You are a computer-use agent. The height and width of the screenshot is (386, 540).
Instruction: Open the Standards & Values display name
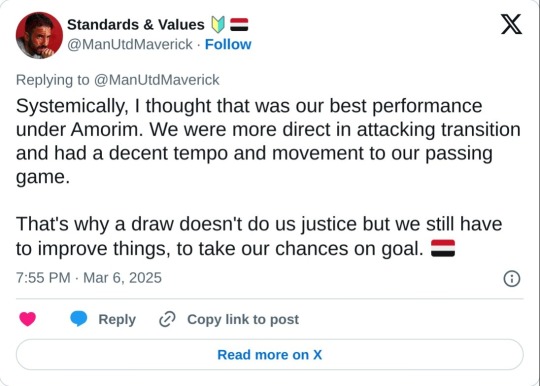tap(136, 25)
